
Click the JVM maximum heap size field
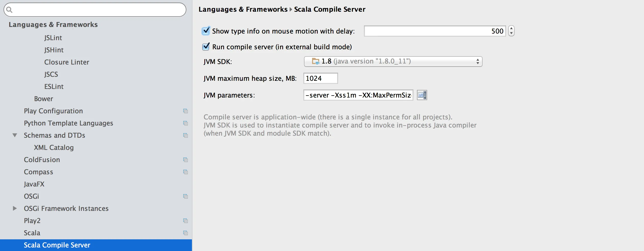click(321, 78)
